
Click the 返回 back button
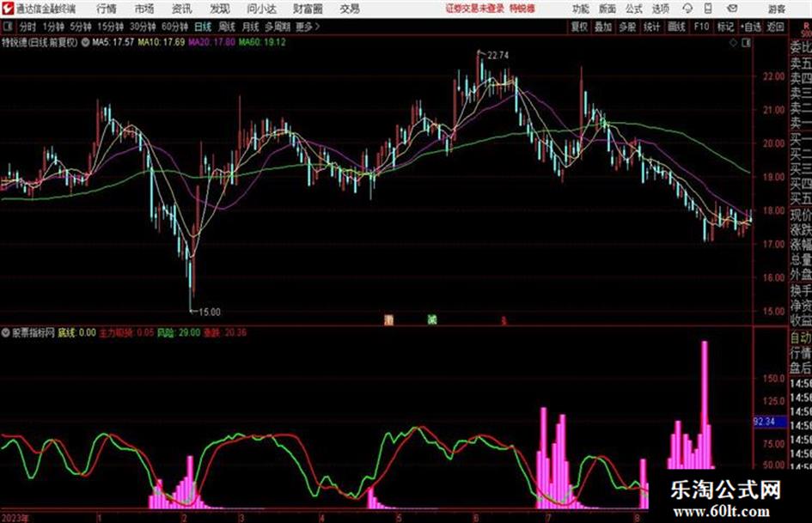point(776,27)
